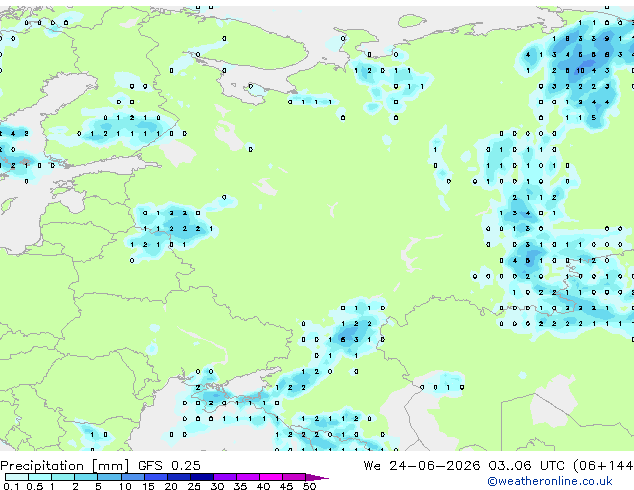
Task: Click the "Precipitation" title word
Action: tap(42, 466)
